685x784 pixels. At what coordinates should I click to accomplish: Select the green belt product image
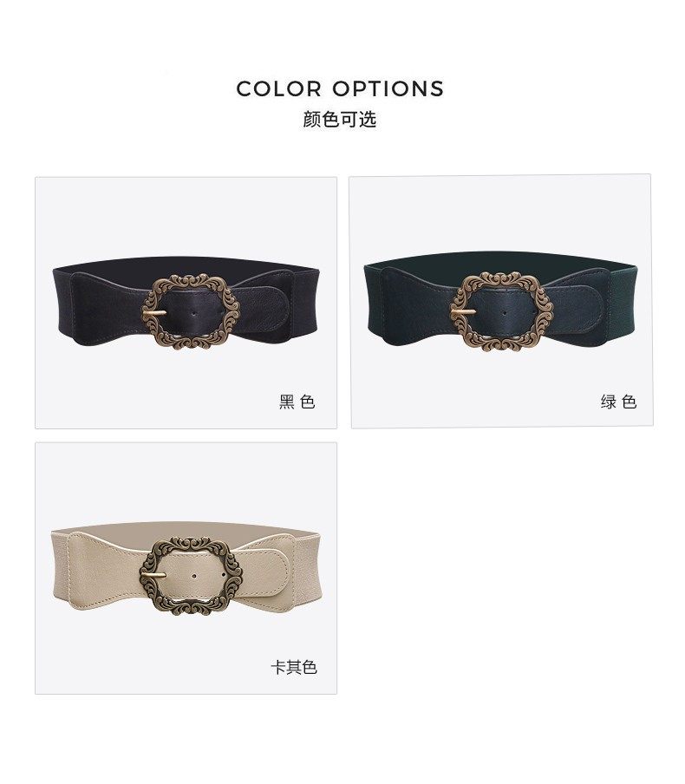coord(502,301)
